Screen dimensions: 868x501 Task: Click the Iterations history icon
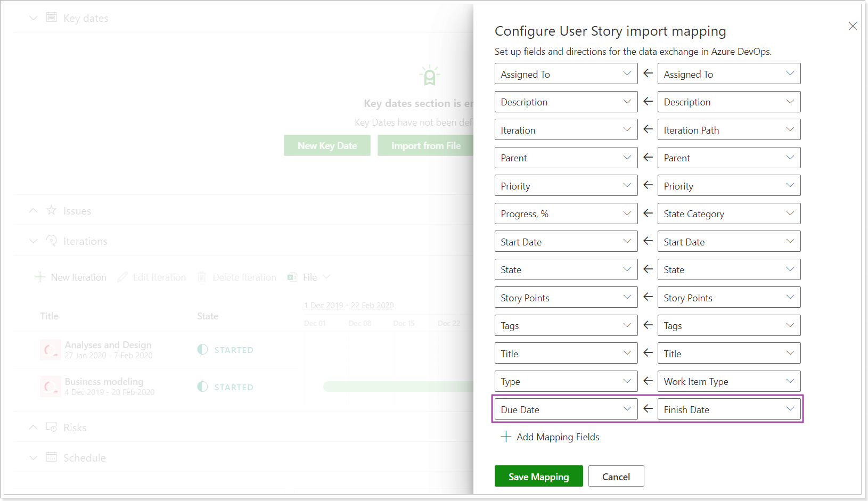(x=51, y=241)
